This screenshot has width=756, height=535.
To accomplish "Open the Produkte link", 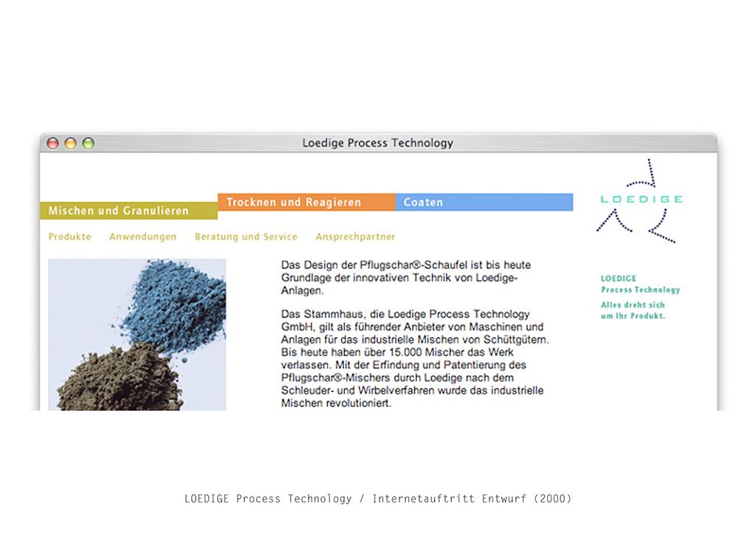I will click(70, 237).
